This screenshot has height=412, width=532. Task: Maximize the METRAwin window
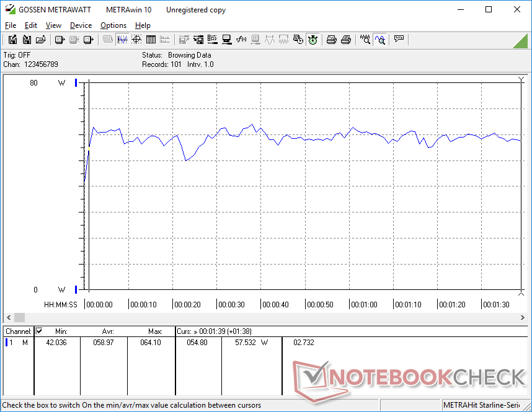coord(489,9)
